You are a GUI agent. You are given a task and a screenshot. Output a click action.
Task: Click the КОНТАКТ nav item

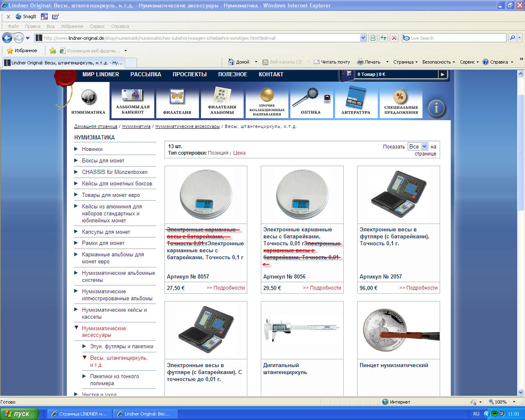271,74
